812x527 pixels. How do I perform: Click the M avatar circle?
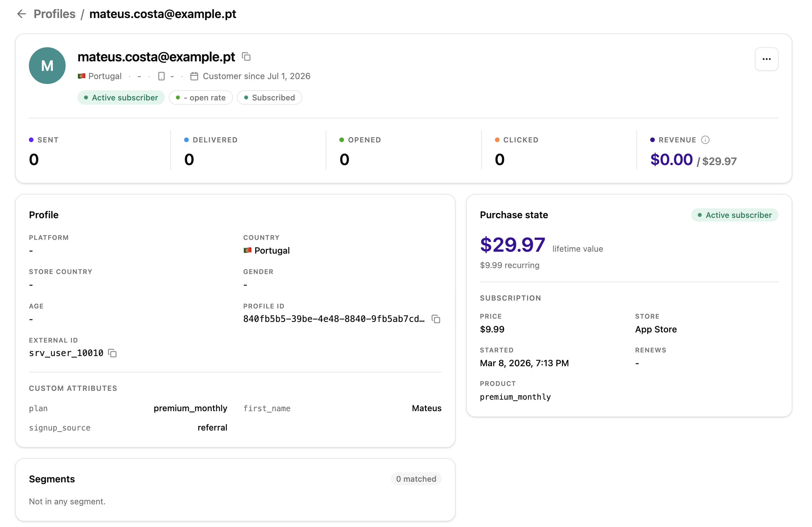[x=47, y=66]
